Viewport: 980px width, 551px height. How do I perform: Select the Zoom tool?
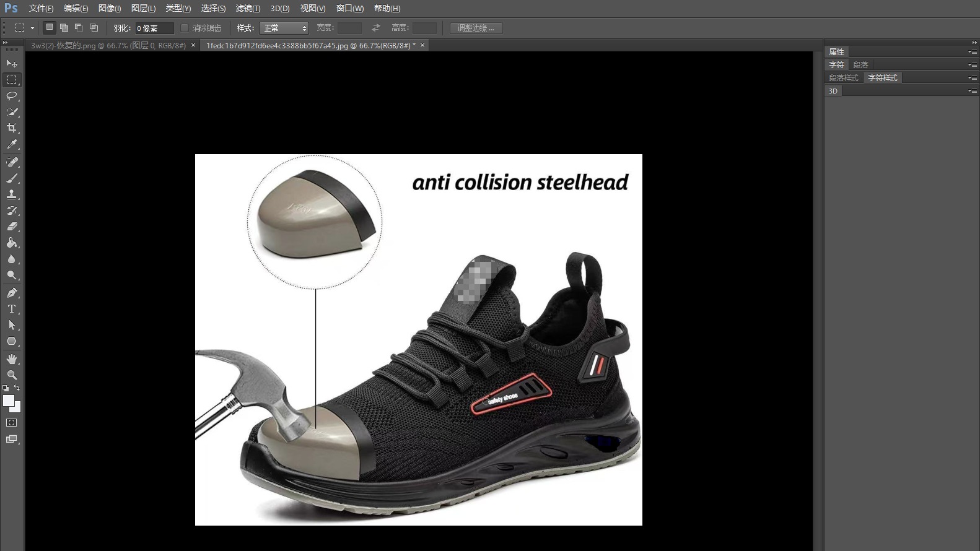[12, 375]
